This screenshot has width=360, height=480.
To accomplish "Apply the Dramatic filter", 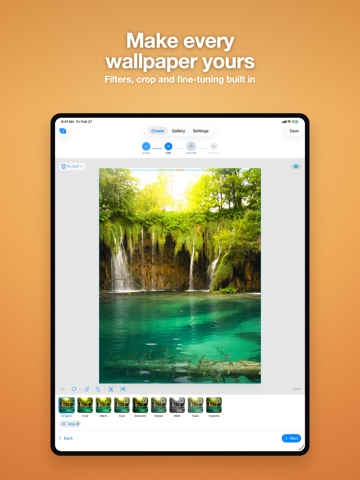I will (140, 405).
